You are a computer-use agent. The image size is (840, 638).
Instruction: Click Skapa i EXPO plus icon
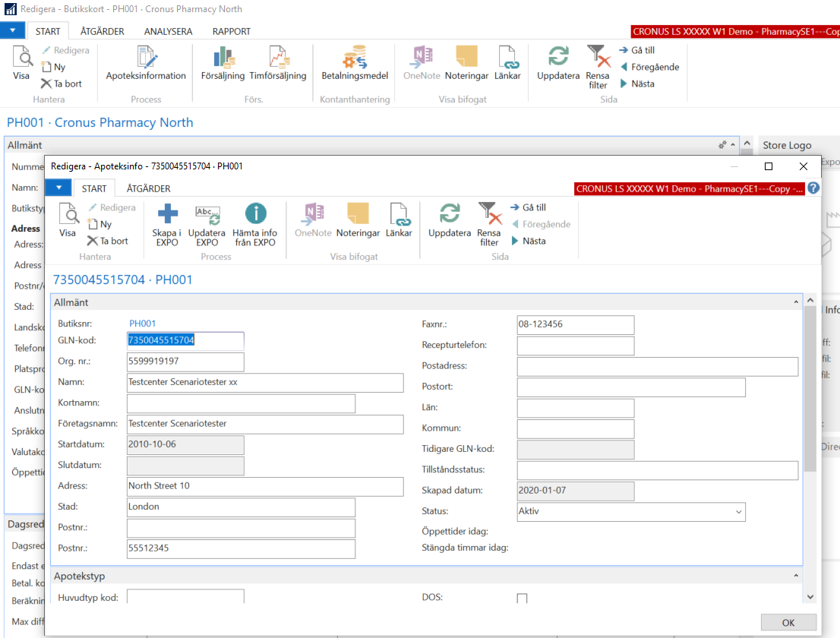pos(167,215)
